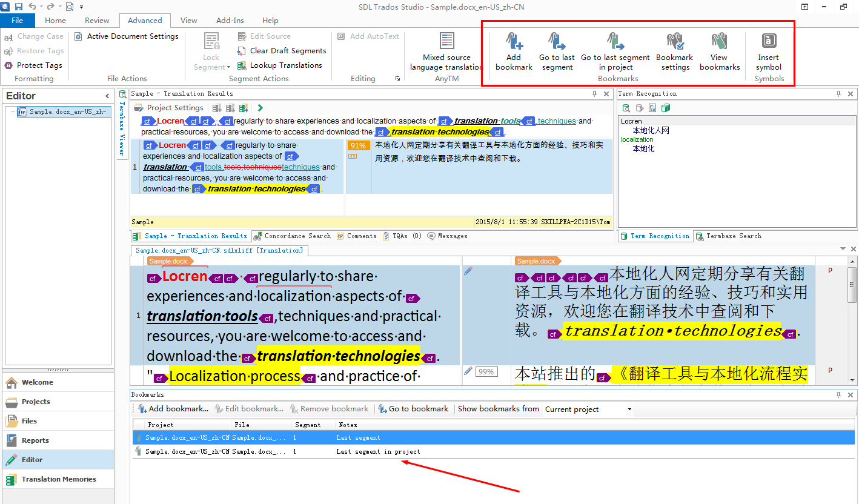Click the editor vertical scrollbar
Viewport: 859px width, 504px height.
[852, 320]
